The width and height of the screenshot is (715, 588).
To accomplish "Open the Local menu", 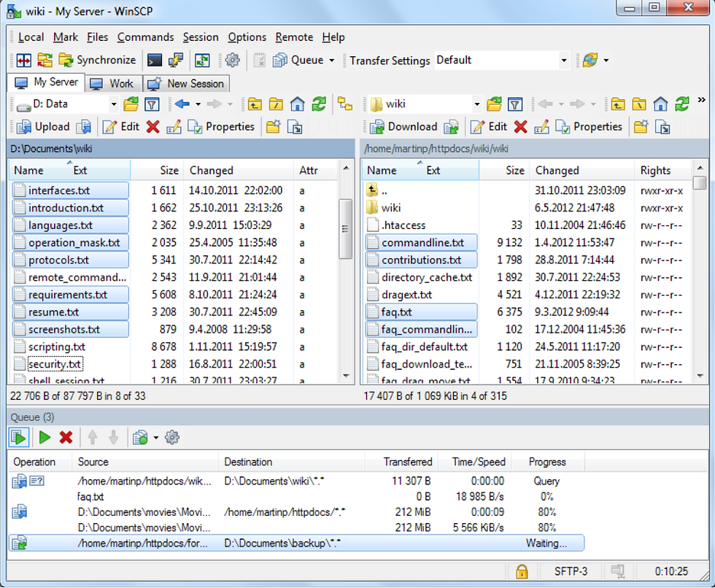I will [31, 37].
